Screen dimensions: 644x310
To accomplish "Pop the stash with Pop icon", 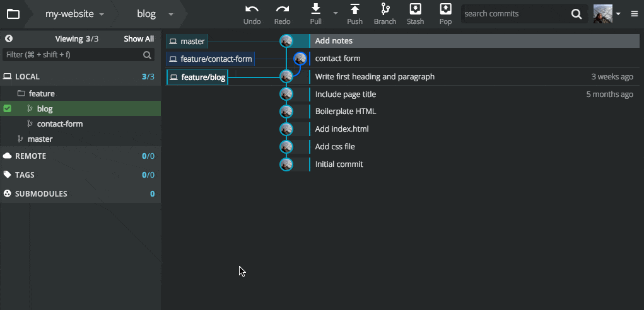I will coord(445,9).
